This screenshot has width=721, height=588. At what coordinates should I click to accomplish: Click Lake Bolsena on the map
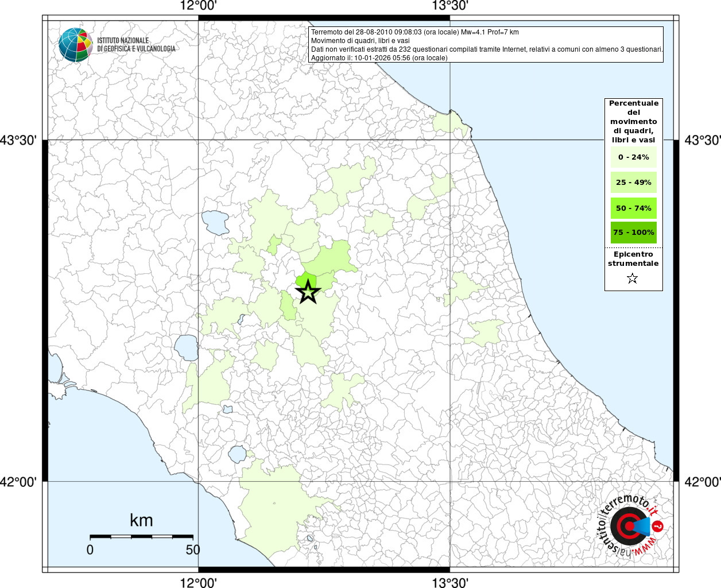click(186, 347)
